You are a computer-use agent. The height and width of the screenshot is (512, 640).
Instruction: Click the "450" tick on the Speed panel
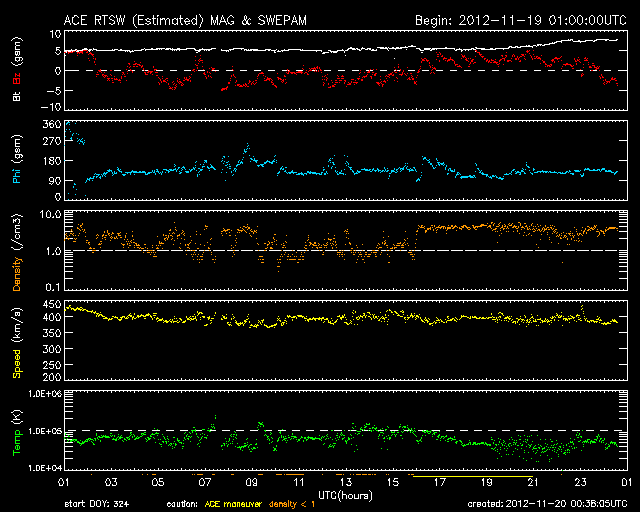point(52,304)
